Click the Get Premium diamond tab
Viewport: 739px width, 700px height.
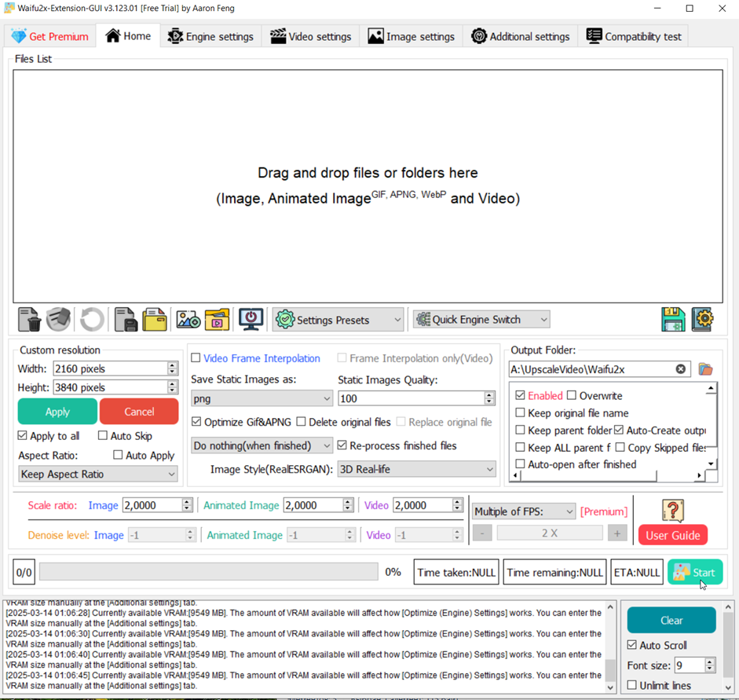[x=50, y=36]
